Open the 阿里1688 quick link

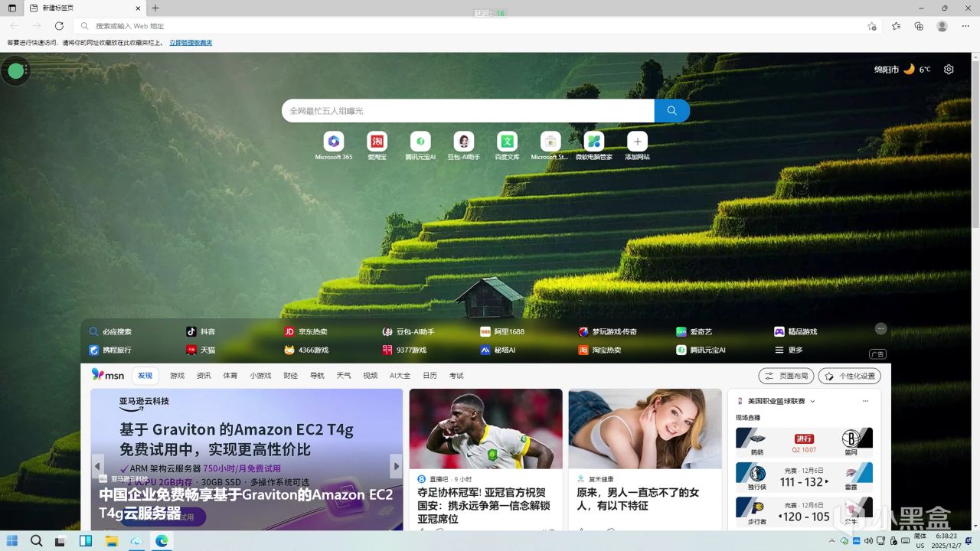pos(502,331)
